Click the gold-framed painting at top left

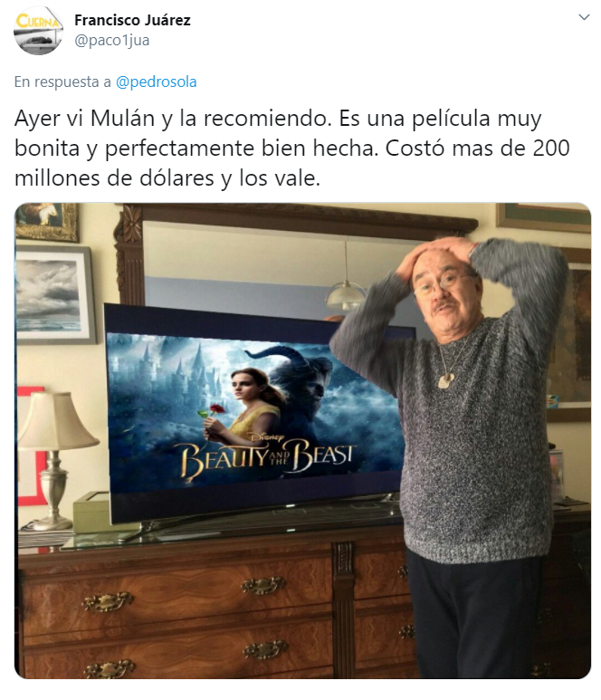pos(47,222)
